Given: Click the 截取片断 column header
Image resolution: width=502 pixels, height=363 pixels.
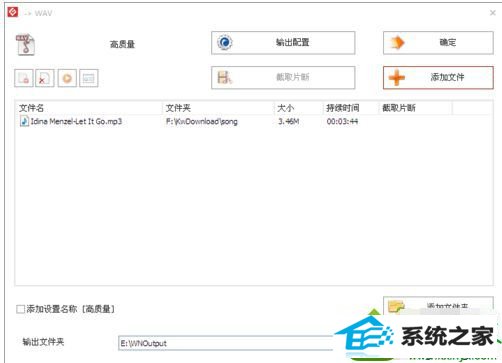Looking at the screenshot, I should pos(415,108).
